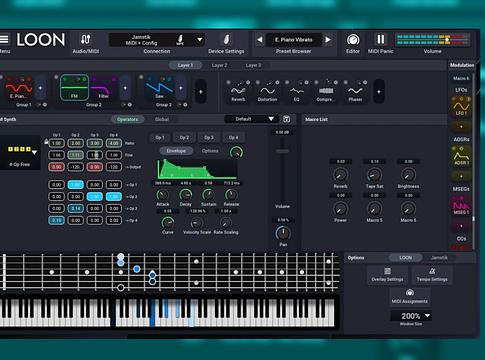The height and width of the screenshot is (360, 485).
Task: Select the Distortion effect module
Action: pos(267,91)
